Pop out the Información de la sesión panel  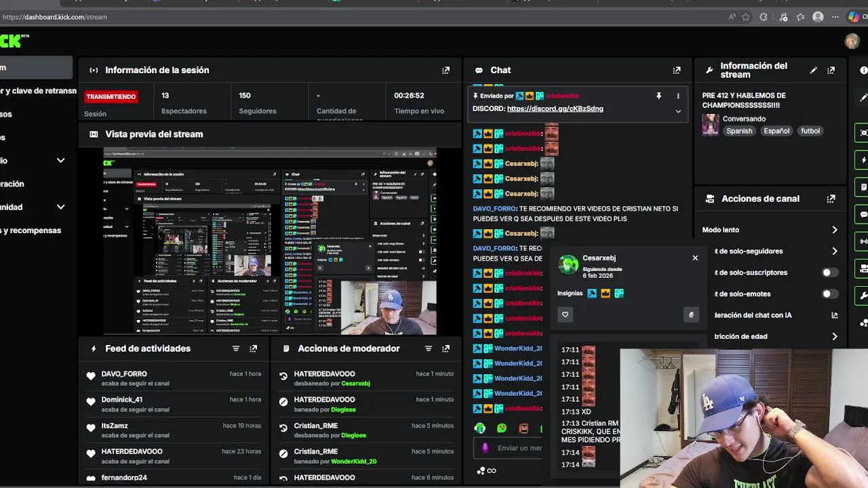click(x=446, y=70)
